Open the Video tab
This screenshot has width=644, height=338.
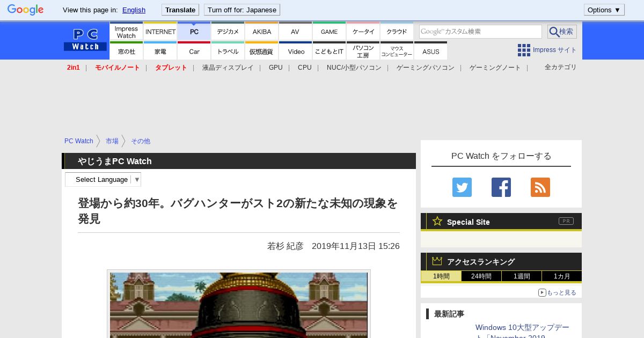click(x=296, y=51)
